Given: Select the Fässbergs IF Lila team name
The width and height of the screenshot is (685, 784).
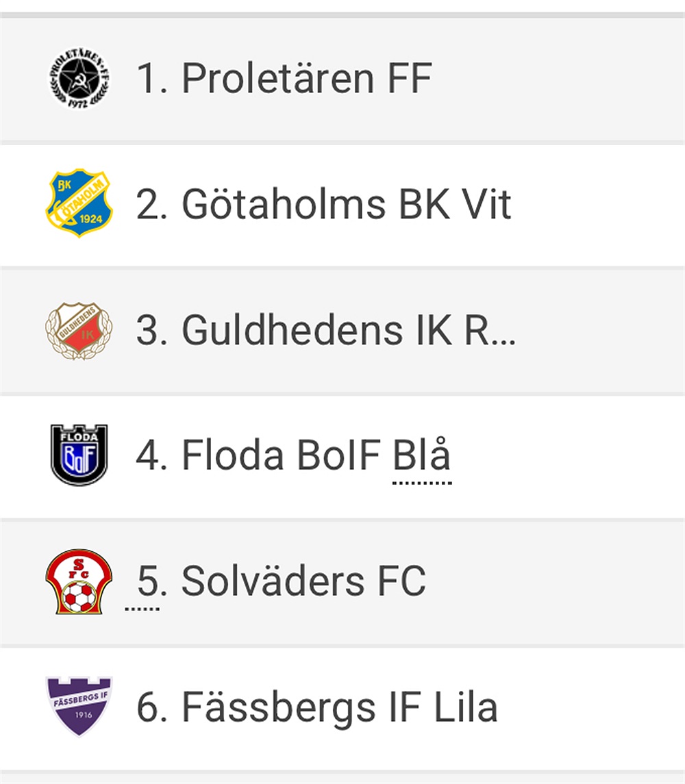Looking at the screenshot, I should click(x=316, y=707).
